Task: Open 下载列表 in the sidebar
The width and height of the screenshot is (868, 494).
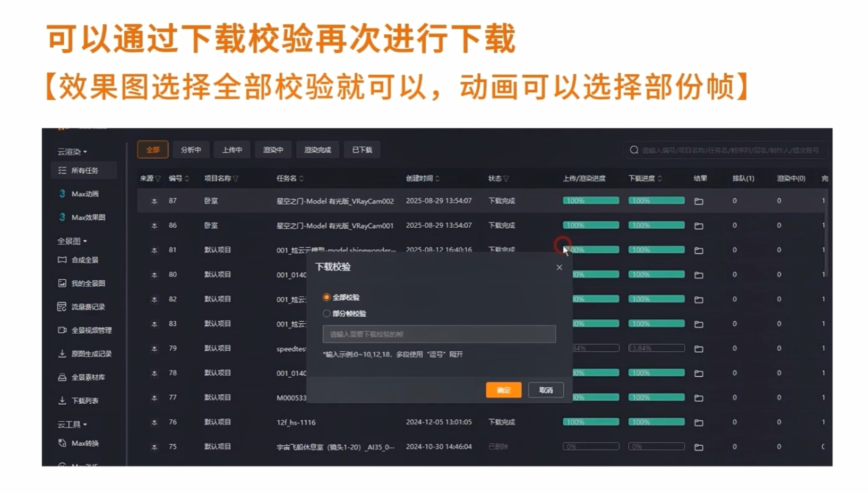Action: click(84, 401)
